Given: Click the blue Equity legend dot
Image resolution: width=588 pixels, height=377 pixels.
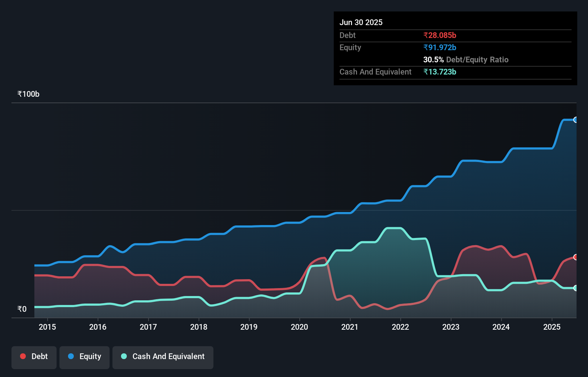Looking at the screenshot, I should click(x=71, y=356).
